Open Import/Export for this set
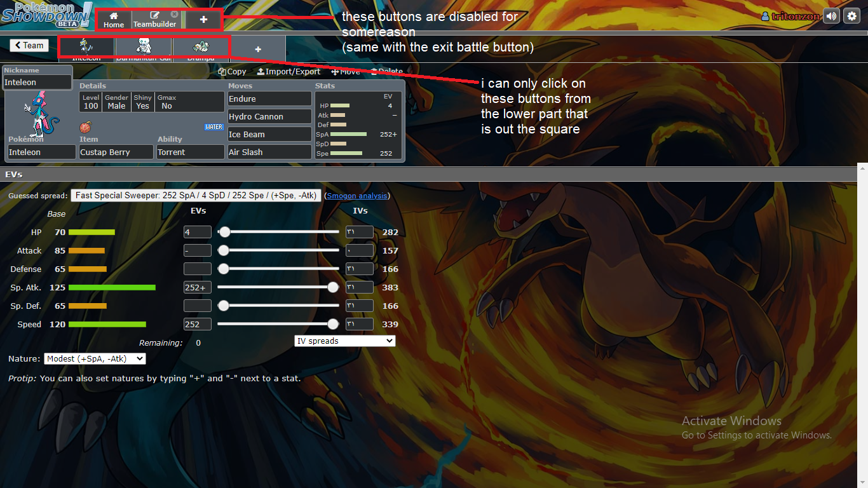The width and height of the screenshot is (868, 488). point(288,71)
